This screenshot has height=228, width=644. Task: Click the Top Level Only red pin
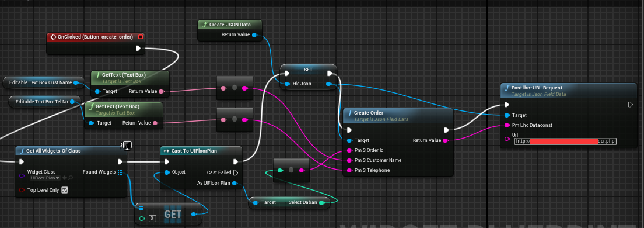[x=22, y=190]
